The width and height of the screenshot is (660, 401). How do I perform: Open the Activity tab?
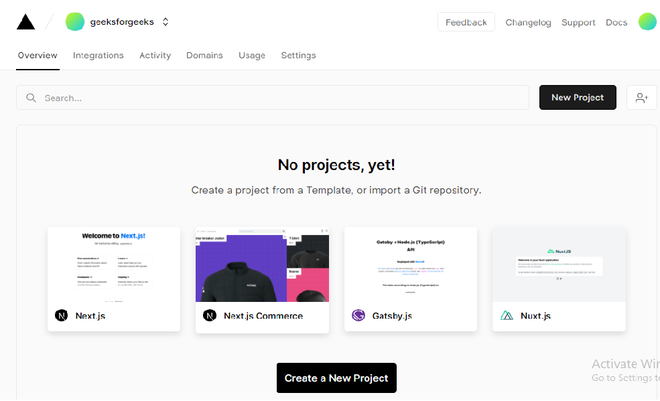155,55
